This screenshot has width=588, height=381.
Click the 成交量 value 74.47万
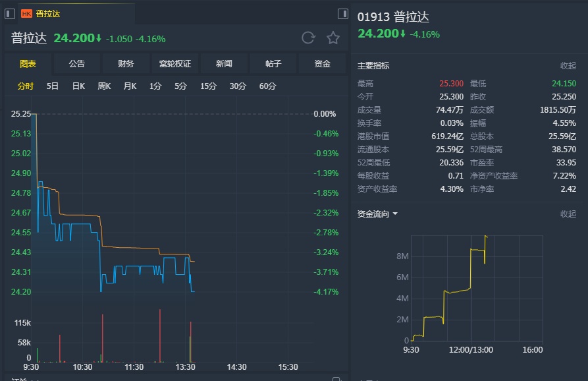450,109
